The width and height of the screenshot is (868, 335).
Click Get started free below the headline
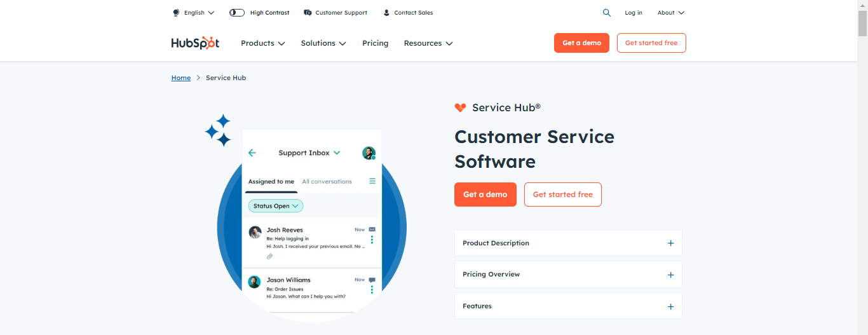click(x=562, y=195)
